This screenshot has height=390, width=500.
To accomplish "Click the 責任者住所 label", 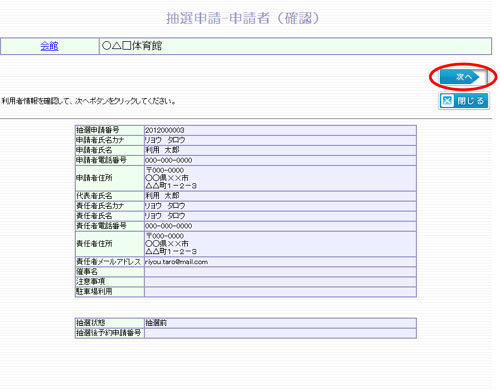I will pyautogui.click(x=94, y=244).
